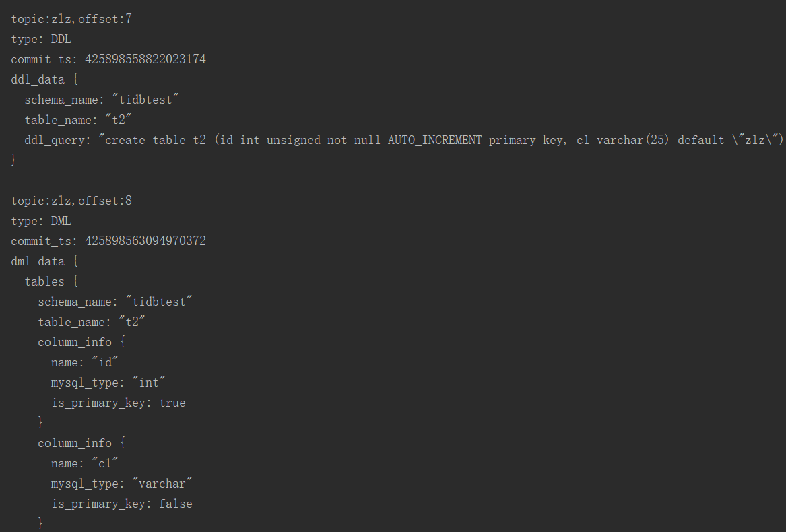Viewport: 786px width, 532px height.
Task: Select commit_ts value 425898563094970372
Action: pyautogui.click(x=145, y=241)
